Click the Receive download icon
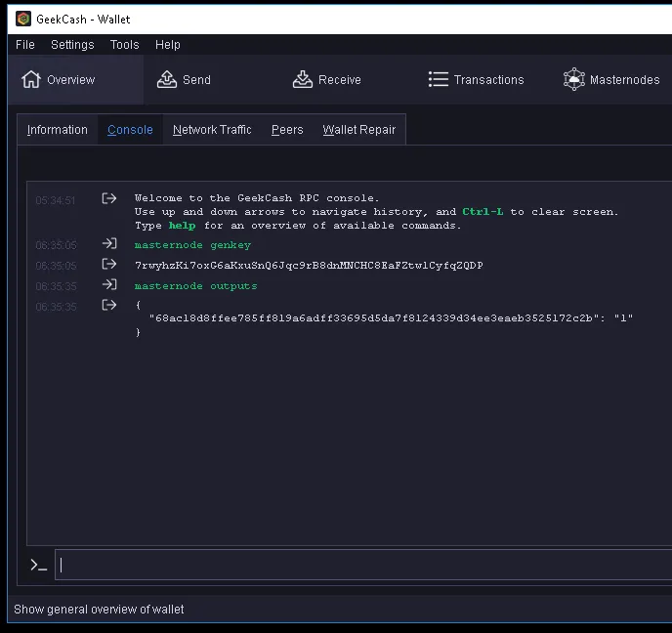Screen dimensions: 672x633 click(x=303, y=79)
